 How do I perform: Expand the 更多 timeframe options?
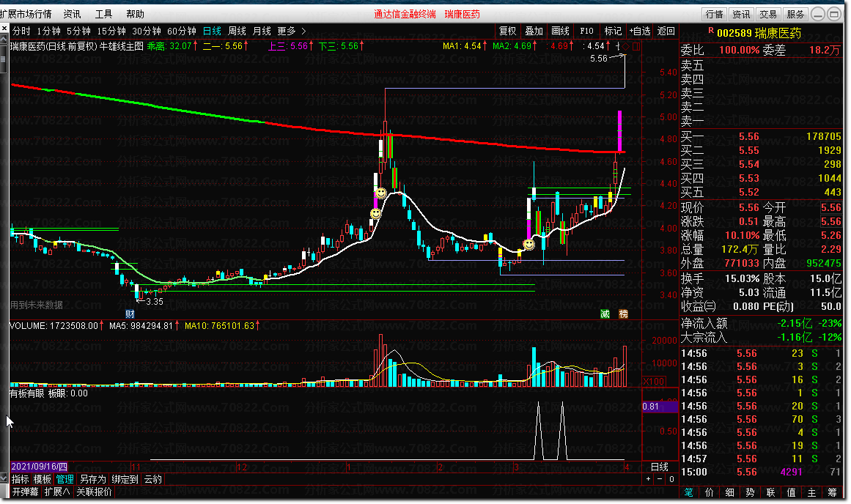pyautogui.click(x=292, y=31)
